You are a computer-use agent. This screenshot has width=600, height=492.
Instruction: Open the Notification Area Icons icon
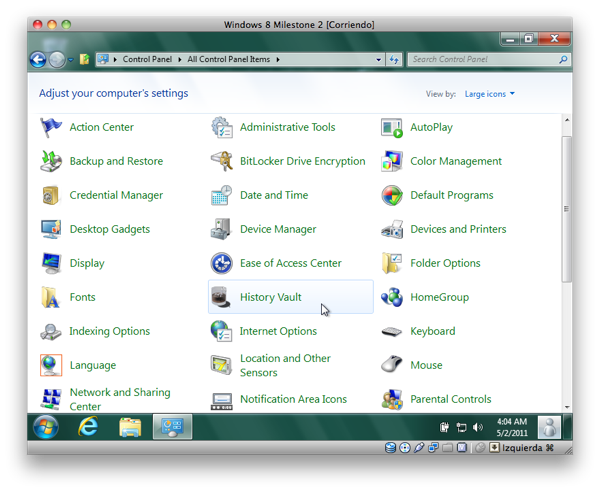click(x=222, y=401)
